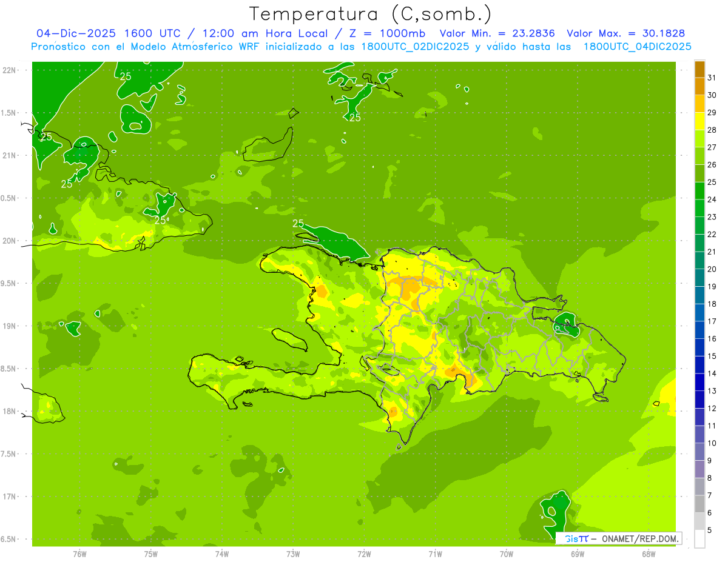Image resolution: width=728 pixels, height=562 pixels.
Task: Click the legend value label "16"
Action: pos(712,339)
